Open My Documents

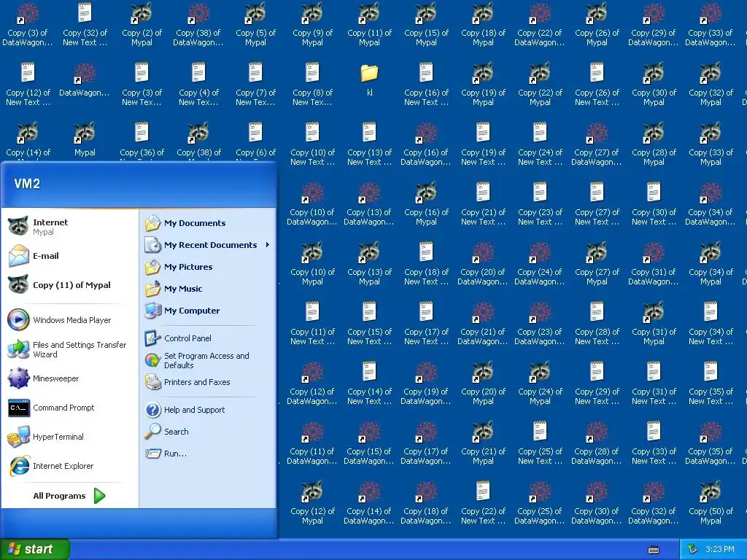(x=207, y=223)
